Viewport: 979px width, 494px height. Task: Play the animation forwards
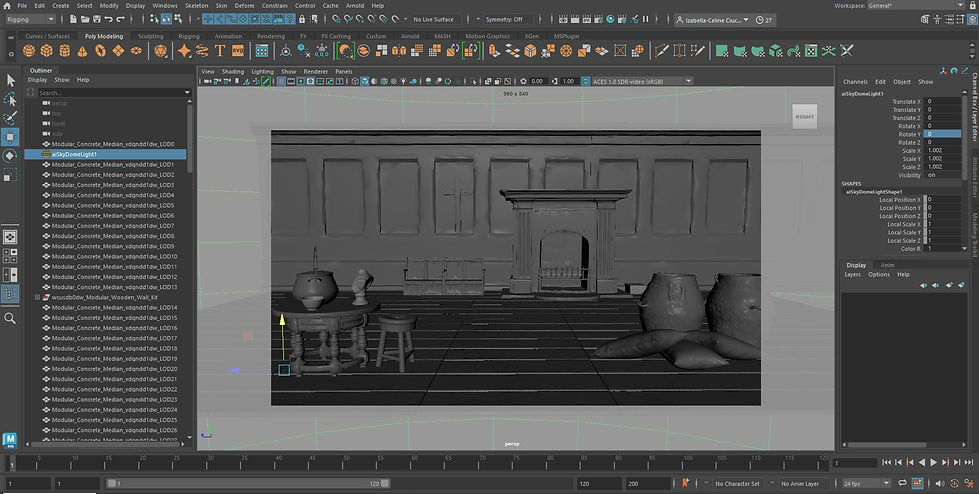[933, 462]
